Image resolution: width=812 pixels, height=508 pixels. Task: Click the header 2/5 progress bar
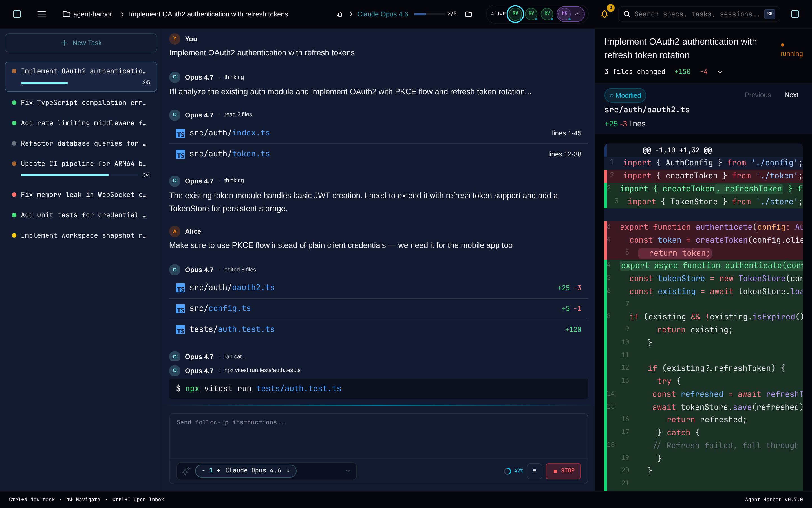(429, 14)
